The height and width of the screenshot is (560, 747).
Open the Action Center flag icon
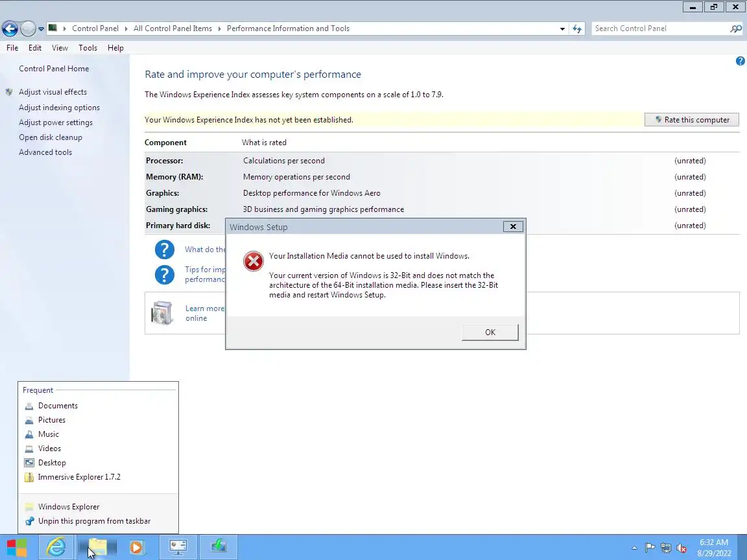[649, 548]
